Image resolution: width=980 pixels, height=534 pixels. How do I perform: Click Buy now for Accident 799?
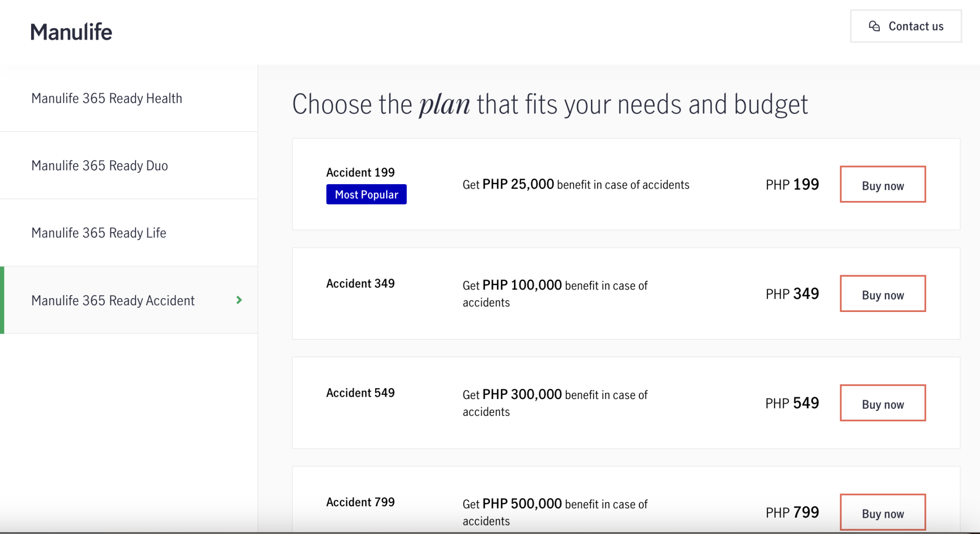pos(883,512)
